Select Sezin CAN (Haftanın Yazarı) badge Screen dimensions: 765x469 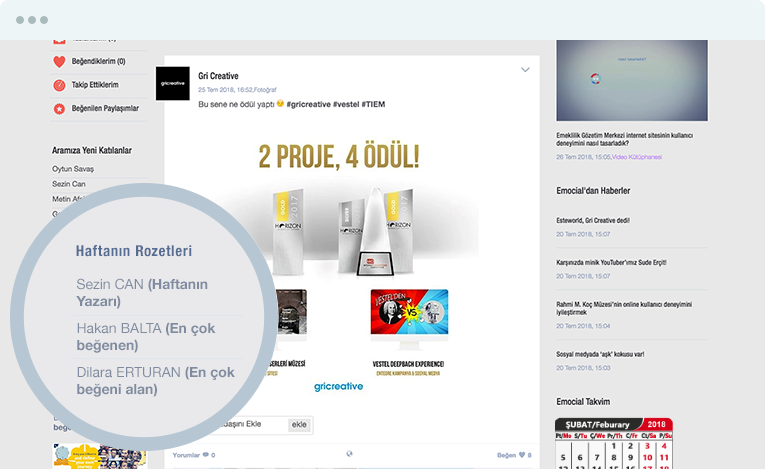[142, 292]
